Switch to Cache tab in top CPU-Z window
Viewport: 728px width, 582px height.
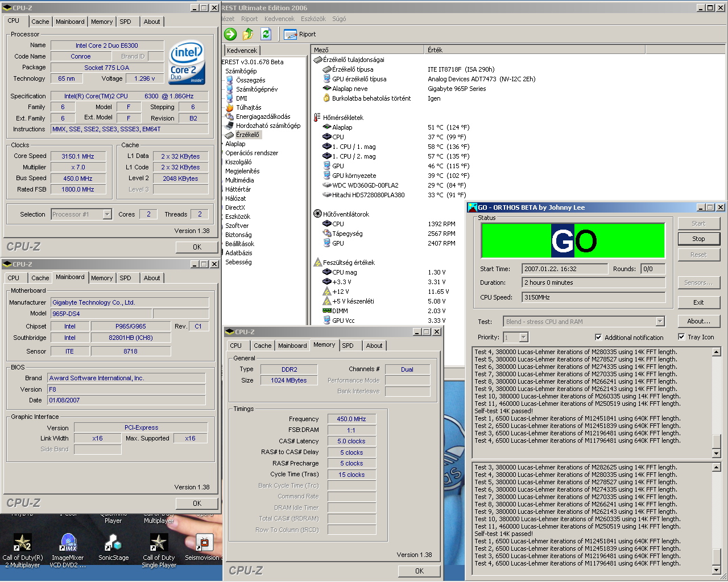coord(40,22)
